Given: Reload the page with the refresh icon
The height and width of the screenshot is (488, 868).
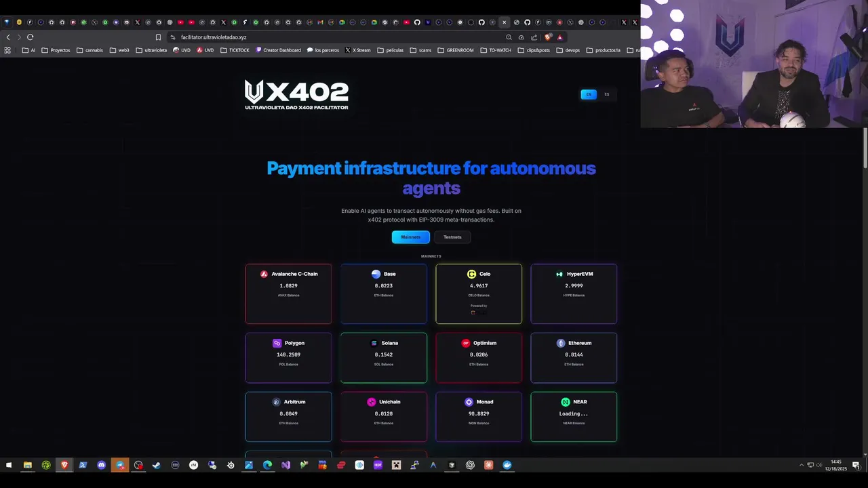Looking at the screenshot, I should coord(30,37).
